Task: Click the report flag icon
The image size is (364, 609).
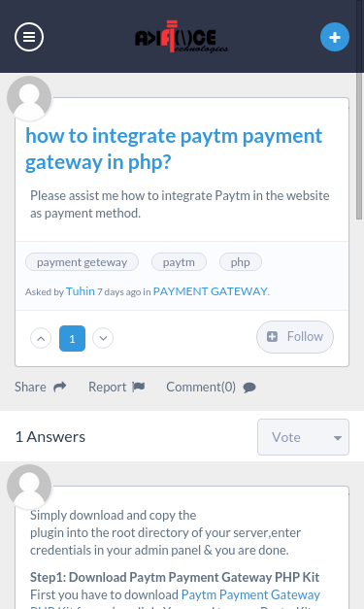Action: click(138, 387)
